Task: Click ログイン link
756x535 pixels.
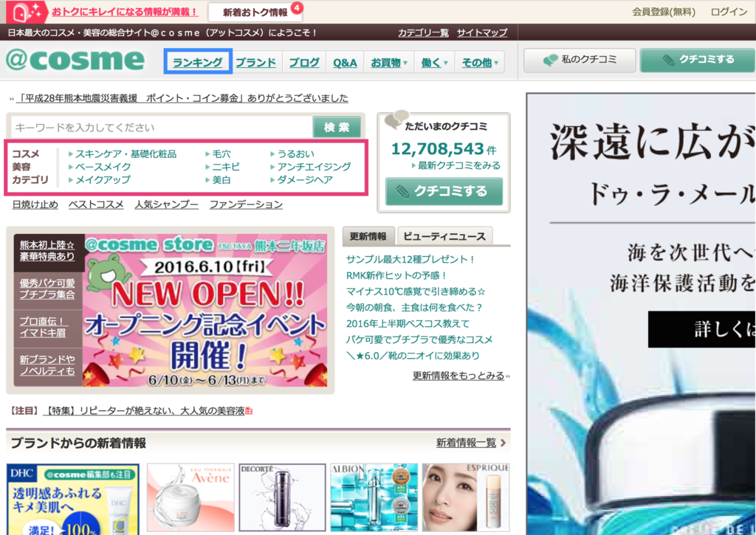Action: (x=729, y=12)
